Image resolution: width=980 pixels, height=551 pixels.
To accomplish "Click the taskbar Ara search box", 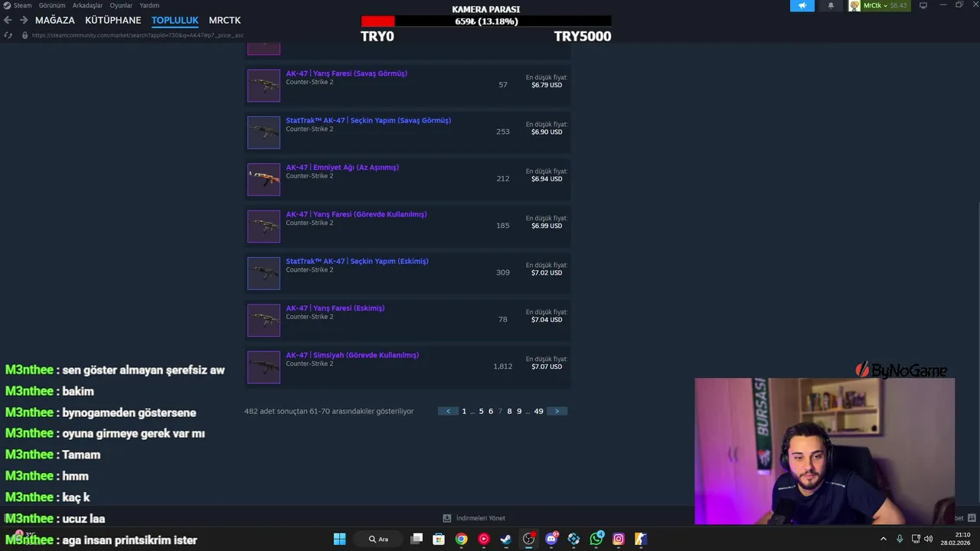I will pyautogui.click(x=379, y=539).
